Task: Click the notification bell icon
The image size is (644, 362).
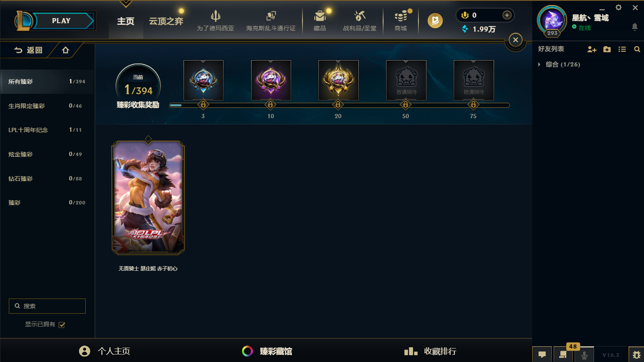Action: 634,27
